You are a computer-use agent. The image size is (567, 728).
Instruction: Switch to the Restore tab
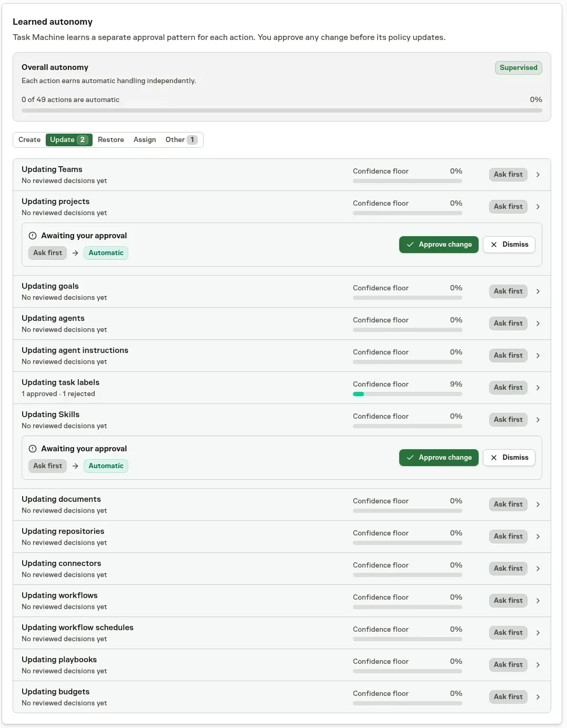pyautogui.click(x=111, y=140)
